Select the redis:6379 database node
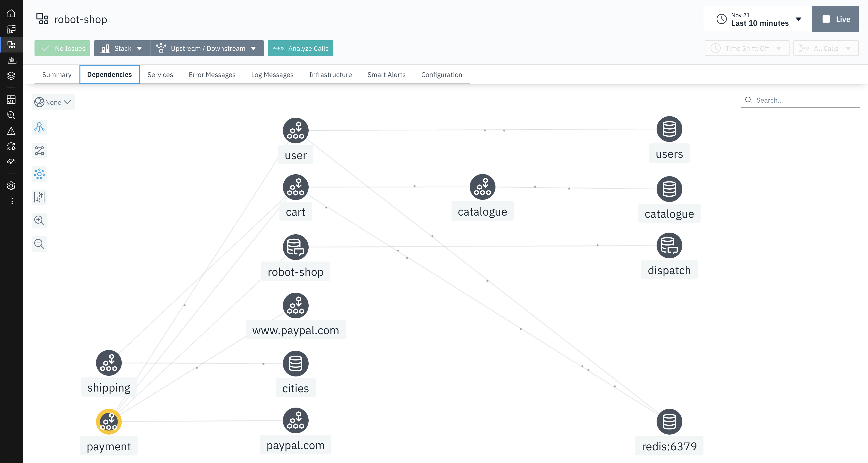 [669, 421]
